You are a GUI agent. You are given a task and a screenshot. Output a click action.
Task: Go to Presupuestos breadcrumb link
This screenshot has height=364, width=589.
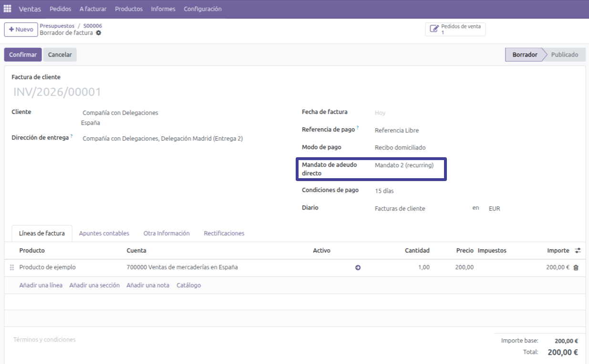click(57, 26)
